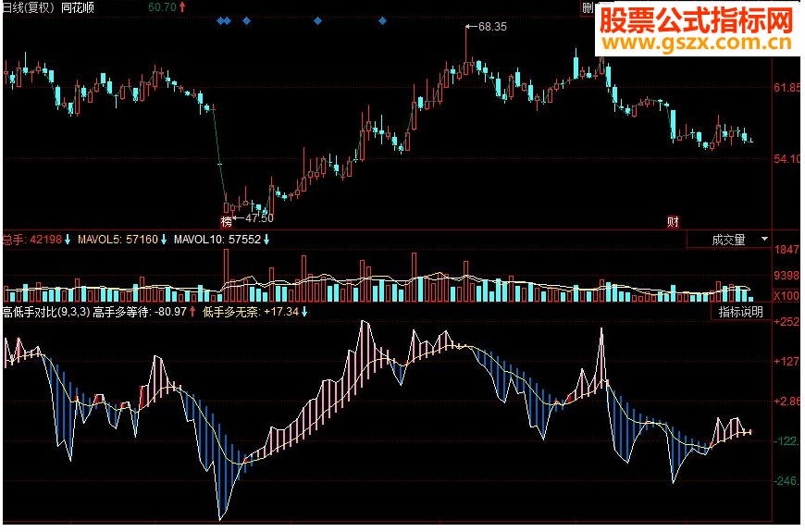The width and height of the screenshot is (805, 532).
Task: Click the first blue diamond event marker
Action: [x=221, y=21]
